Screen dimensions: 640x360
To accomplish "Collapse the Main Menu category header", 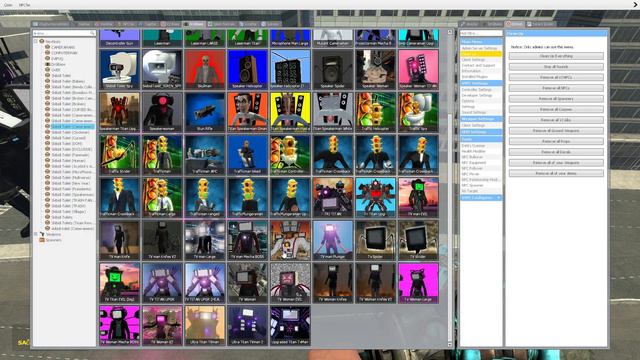I will [481, 42].
